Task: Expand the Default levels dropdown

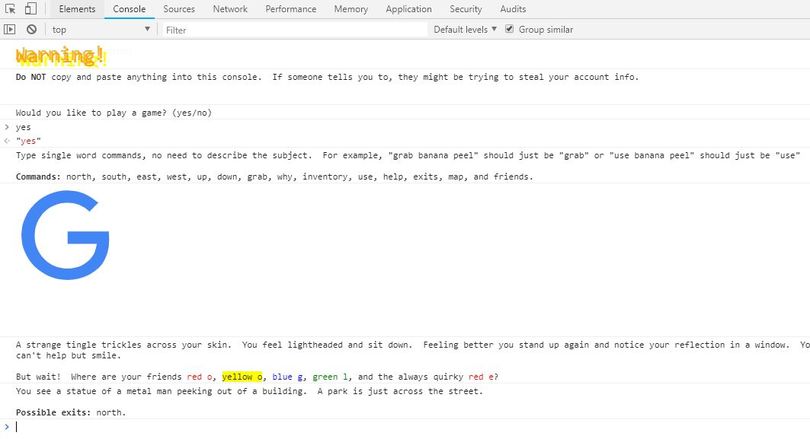Action: [x=465, y=29]
